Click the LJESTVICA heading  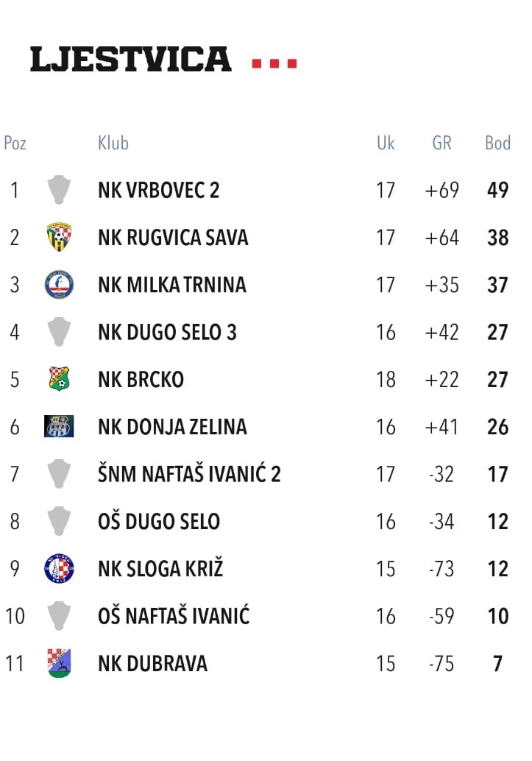pos(130,60)
